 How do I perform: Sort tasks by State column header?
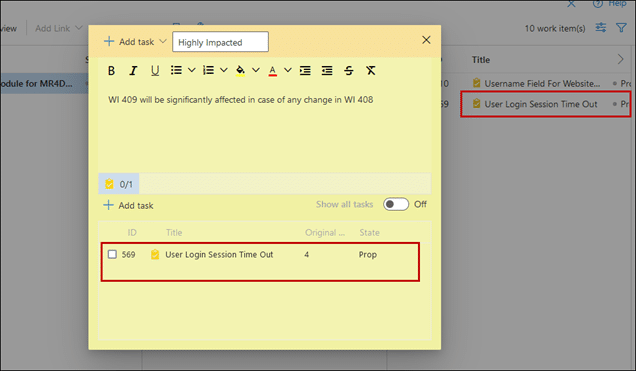pos(370,233)
